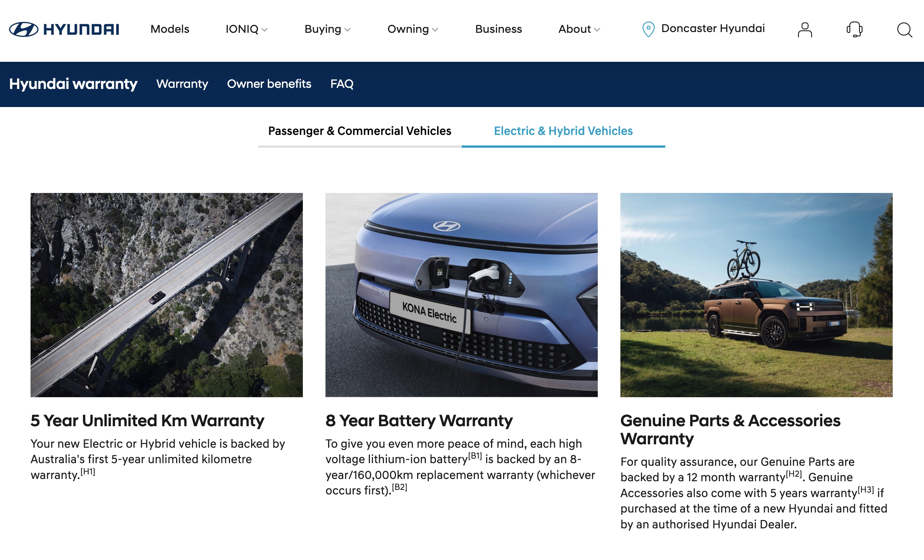Open the contact support headset icon
Viewport: 924px width, 560px height.
click(854, 29)
